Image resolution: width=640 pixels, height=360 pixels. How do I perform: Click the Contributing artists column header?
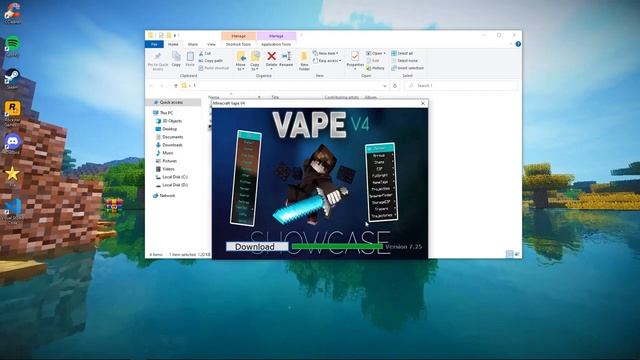(342, 97)
